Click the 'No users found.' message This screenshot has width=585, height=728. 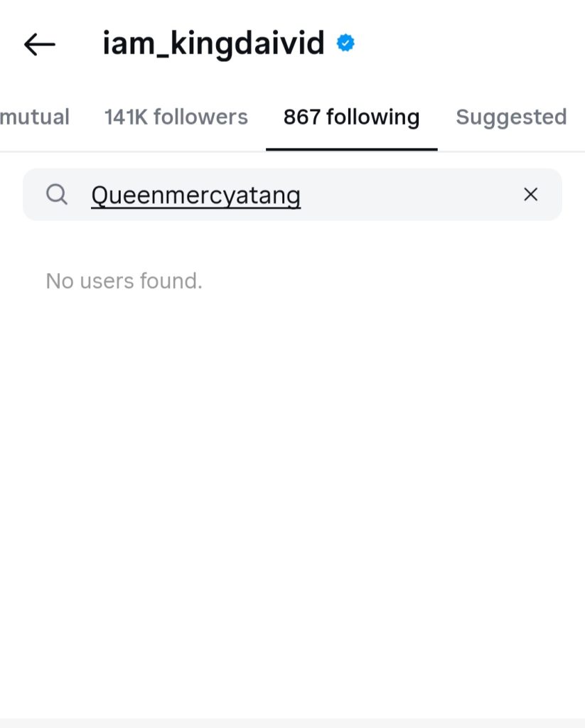pos(124,281)
